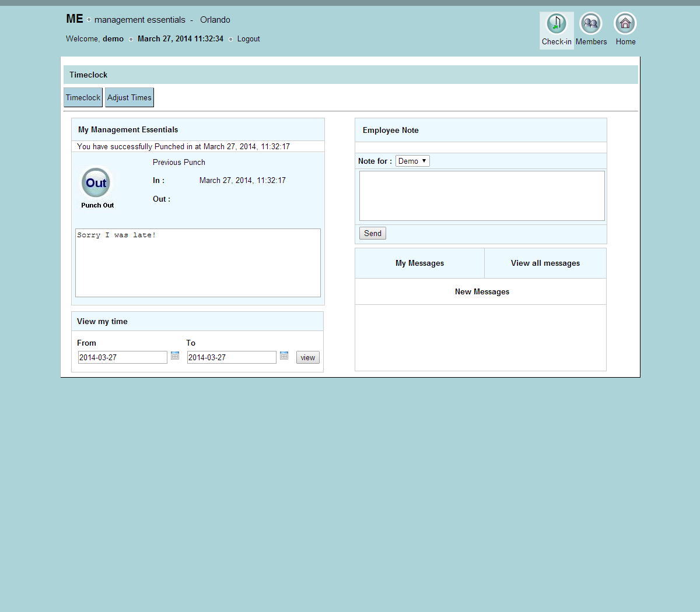
Task: Click the New Messages heading
Action: (482, 291)
